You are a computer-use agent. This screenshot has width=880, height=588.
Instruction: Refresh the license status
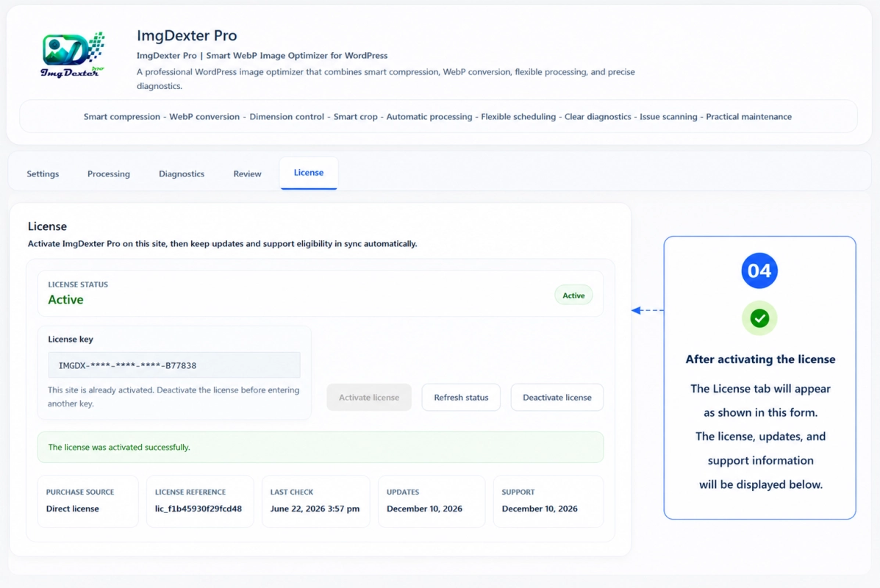462,397
